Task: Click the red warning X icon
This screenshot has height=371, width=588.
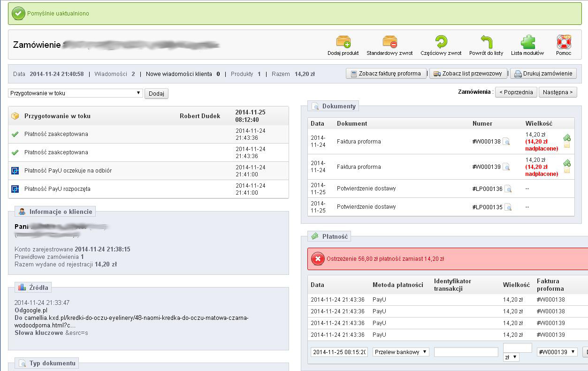Action: pyautogui.click(x=318, y=258)
